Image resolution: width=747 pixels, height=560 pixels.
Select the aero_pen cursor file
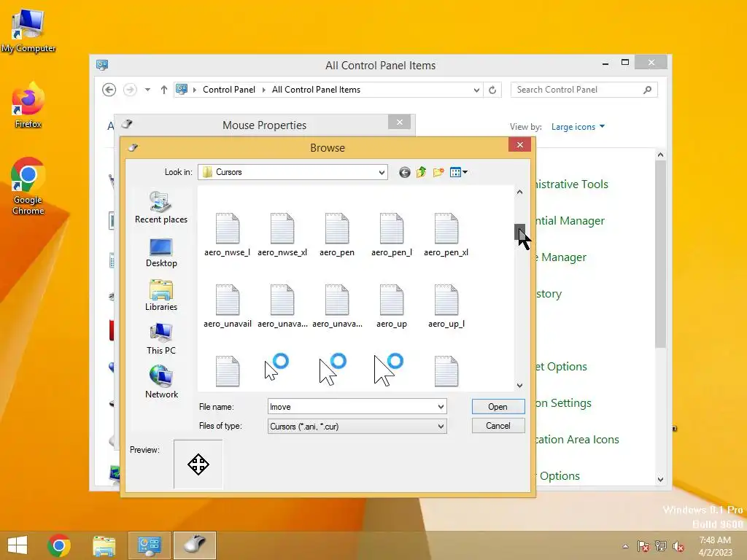[337, 235]
